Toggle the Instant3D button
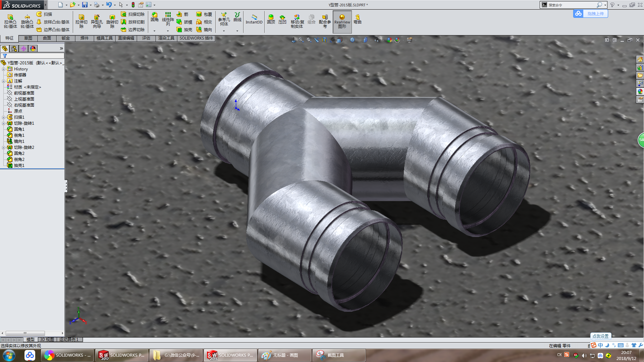 (254, 19)
